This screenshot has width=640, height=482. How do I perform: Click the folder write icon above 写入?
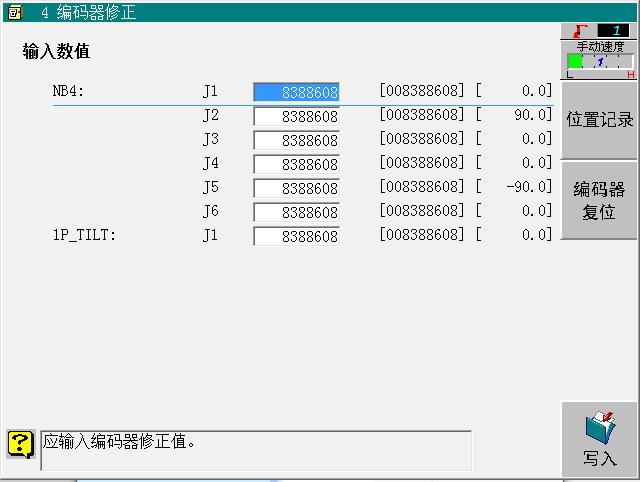(600, 427)
